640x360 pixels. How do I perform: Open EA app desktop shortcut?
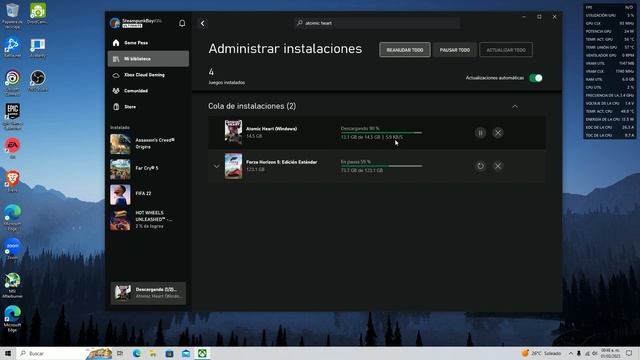pyautogui.click(x=12, y=148)
